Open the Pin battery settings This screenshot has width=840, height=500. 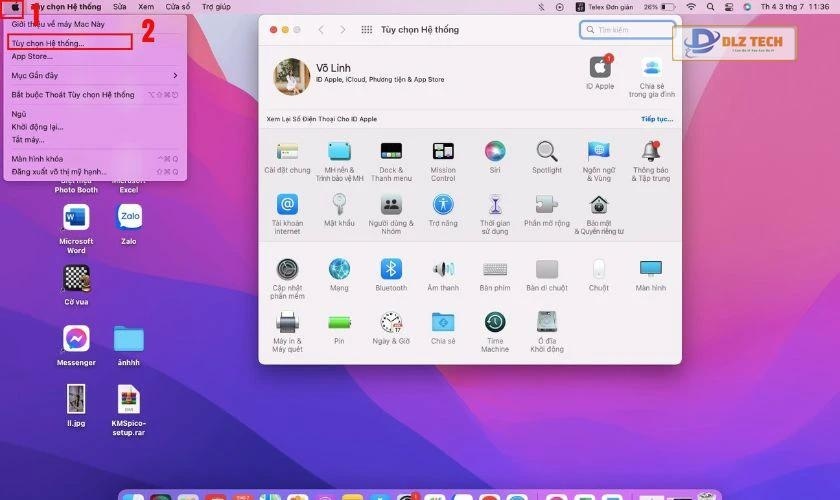339,323
